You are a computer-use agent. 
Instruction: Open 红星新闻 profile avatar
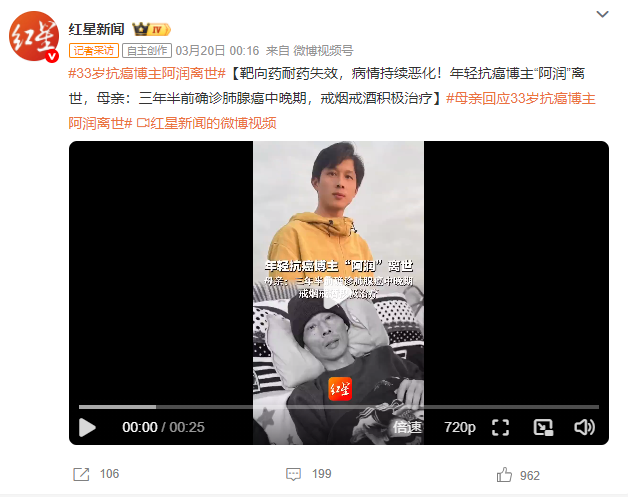pos(34,36)
